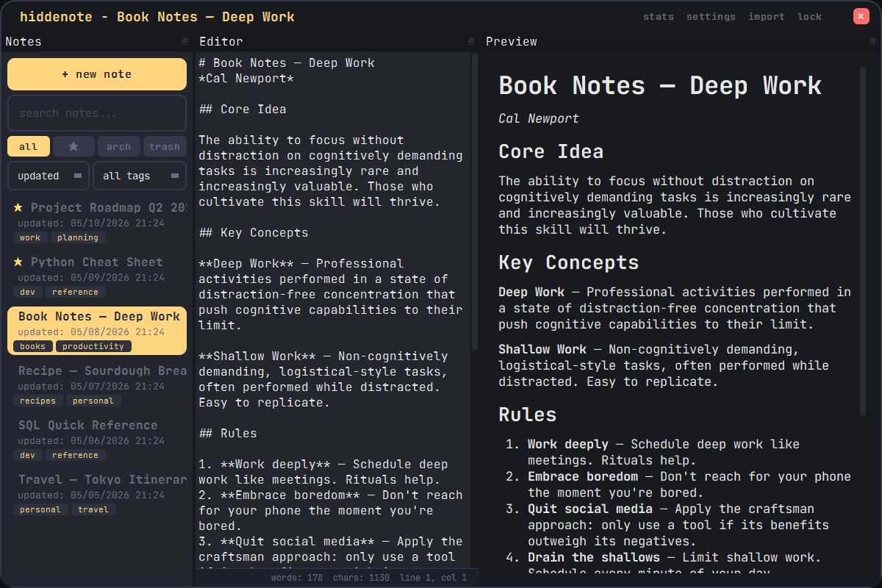
Task: Click the travel tag
Action: tap(93, 509)
